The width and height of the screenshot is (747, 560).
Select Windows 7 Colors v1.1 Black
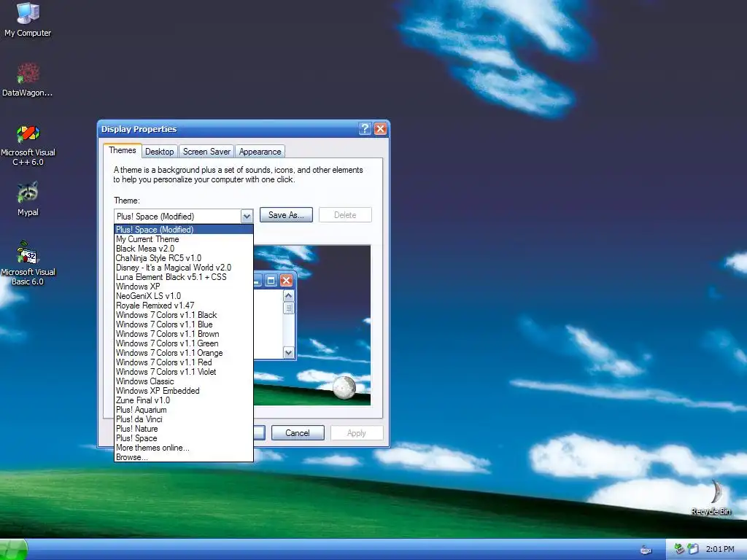point(183,315)
